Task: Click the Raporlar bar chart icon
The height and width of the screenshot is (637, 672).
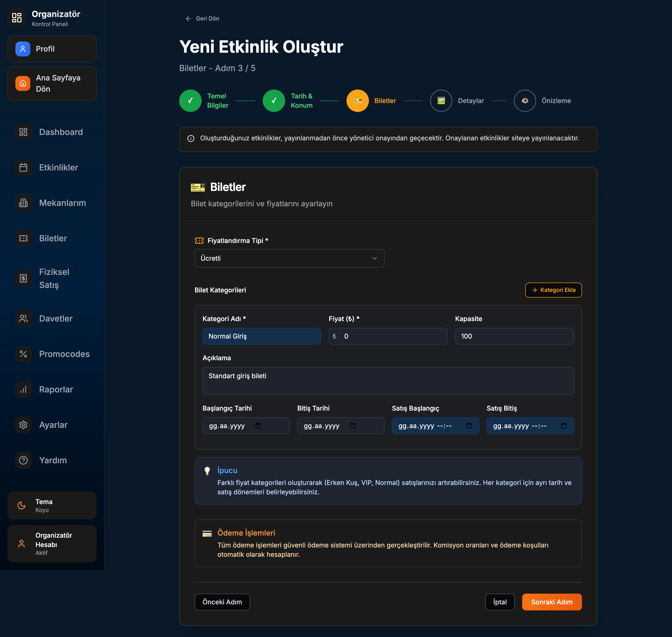Action: (x=23, y=389)
